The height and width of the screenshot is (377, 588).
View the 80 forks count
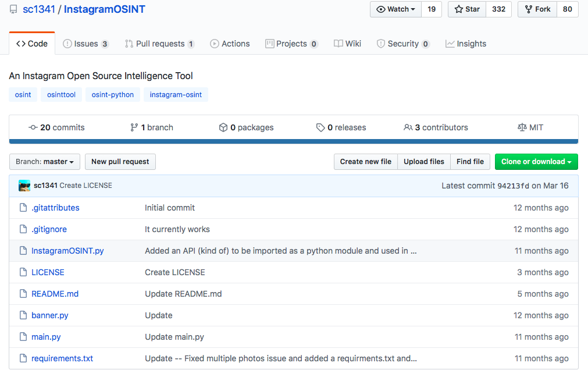(568, 9)
